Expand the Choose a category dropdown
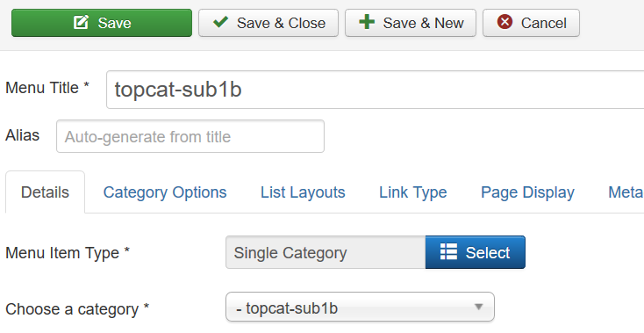Viewport: 644px width, 333px height. (x=360, y=308)
